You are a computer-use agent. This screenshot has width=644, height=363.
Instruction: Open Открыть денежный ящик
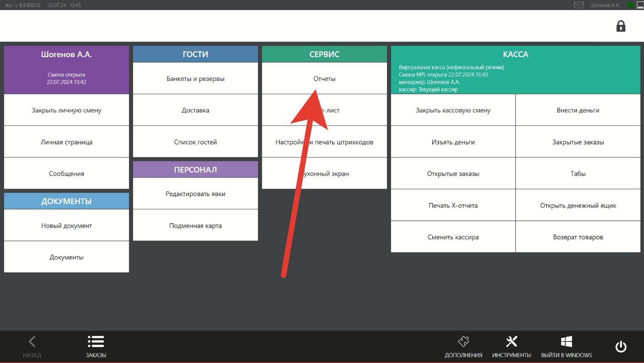pyautogui.click(x=578, y=205)
